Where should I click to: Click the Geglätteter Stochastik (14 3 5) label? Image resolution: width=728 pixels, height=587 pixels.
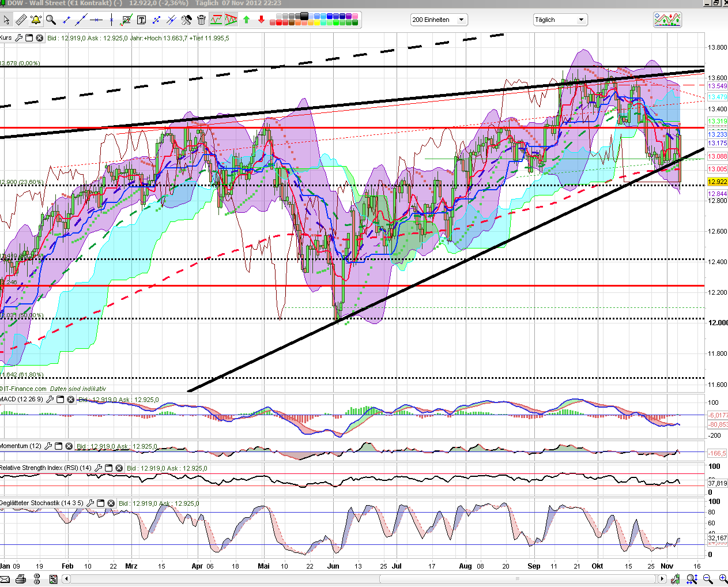42,503
